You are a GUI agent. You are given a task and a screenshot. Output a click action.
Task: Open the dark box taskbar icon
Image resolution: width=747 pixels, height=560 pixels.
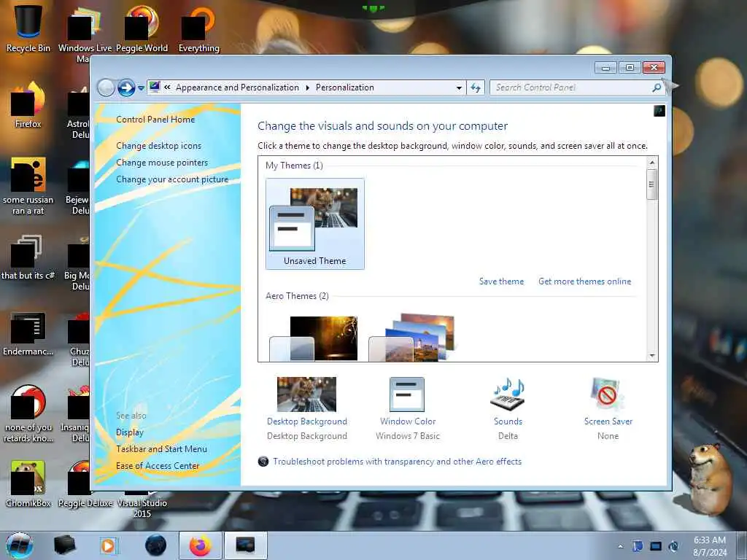click(x=65, y=545)
